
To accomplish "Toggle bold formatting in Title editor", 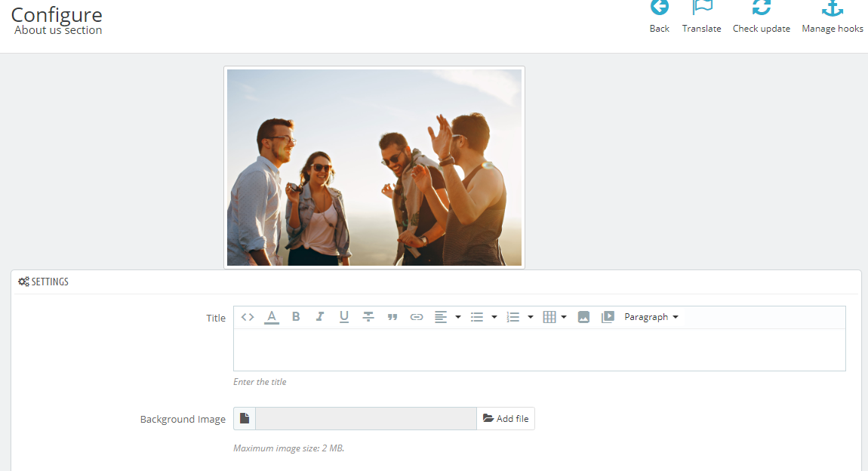I will click(x=296, y=317).
